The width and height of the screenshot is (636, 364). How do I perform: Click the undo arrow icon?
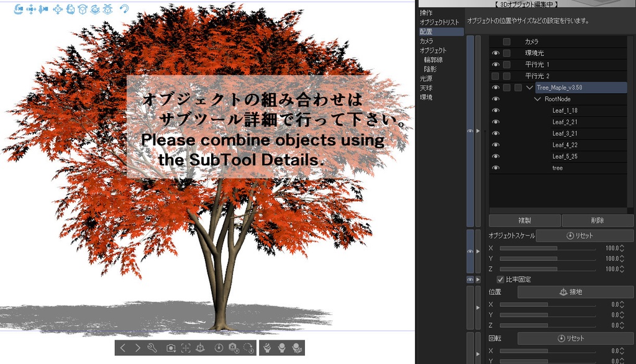click(124, 9)
